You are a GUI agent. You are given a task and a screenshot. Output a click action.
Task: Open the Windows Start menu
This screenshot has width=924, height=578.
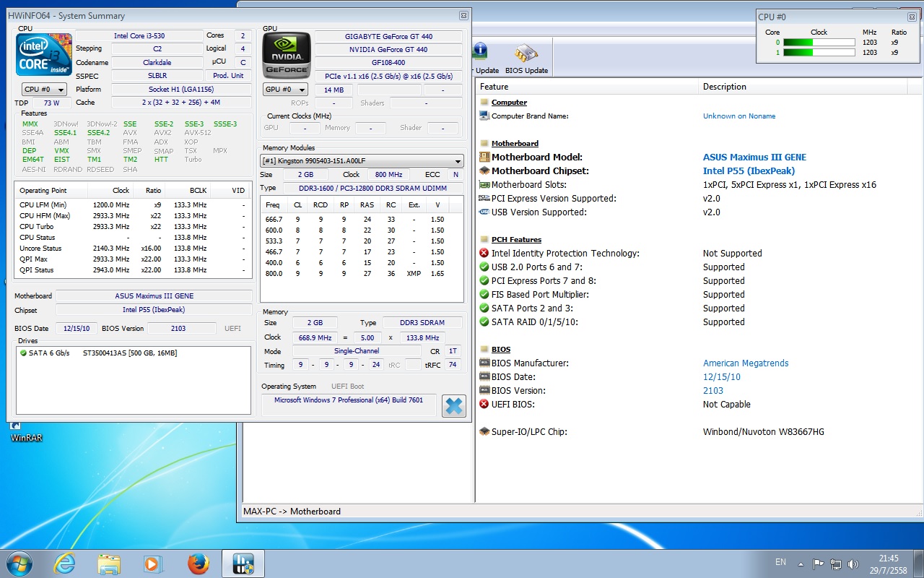[x=19, y=564]
